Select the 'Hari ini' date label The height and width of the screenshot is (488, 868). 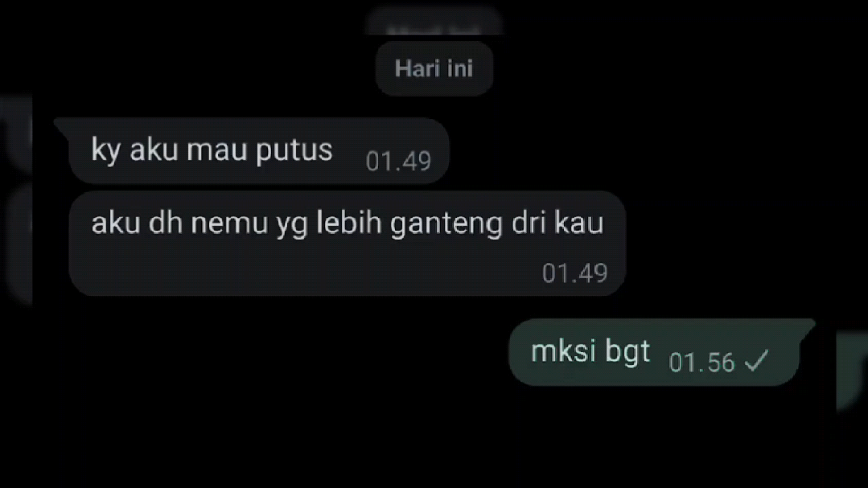434,68
